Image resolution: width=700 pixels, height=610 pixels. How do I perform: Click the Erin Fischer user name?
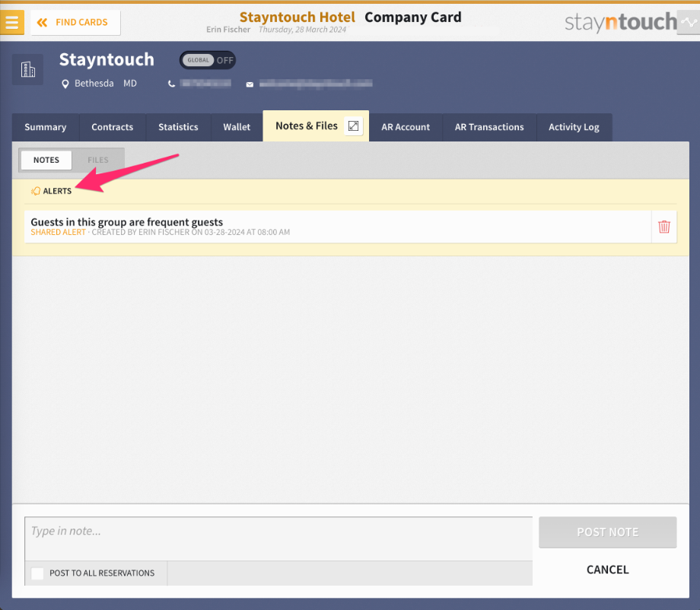pyautogui.click(x=228, y=30)
